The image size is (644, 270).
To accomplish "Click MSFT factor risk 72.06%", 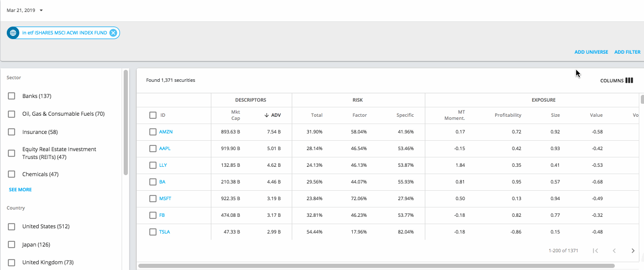I will click(x=359, y=199).
